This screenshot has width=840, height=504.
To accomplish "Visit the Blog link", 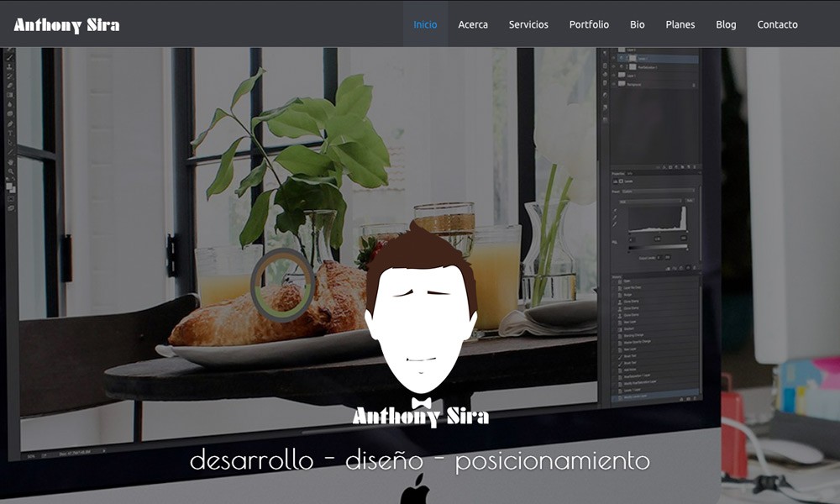I will pos(726,24).
